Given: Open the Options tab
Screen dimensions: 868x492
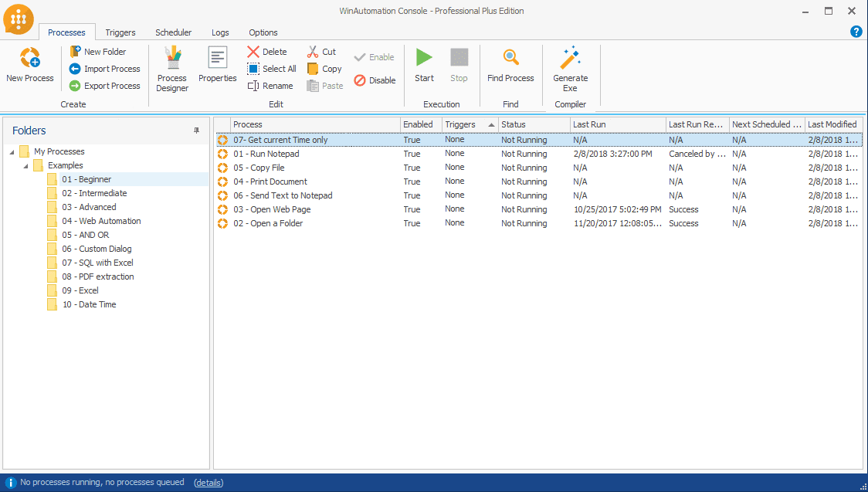Looking at the screenshot, I should 263,32.
